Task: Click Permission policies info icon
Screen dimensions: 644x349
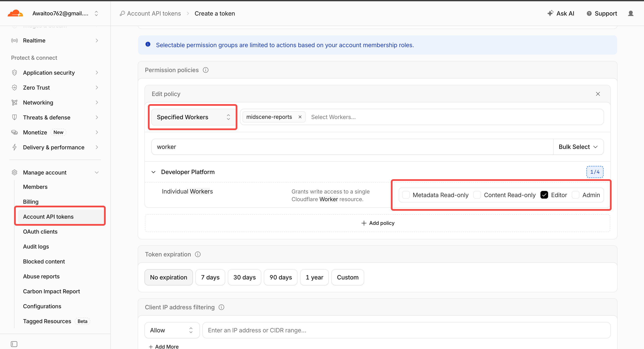Action: (x=205, y=70)
